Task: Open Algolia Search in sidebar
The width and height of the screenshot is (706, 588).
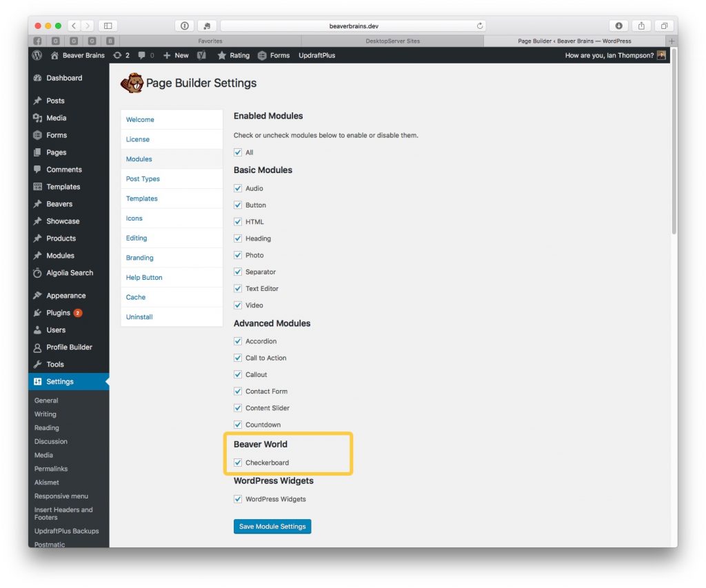Action: [68, 273]
